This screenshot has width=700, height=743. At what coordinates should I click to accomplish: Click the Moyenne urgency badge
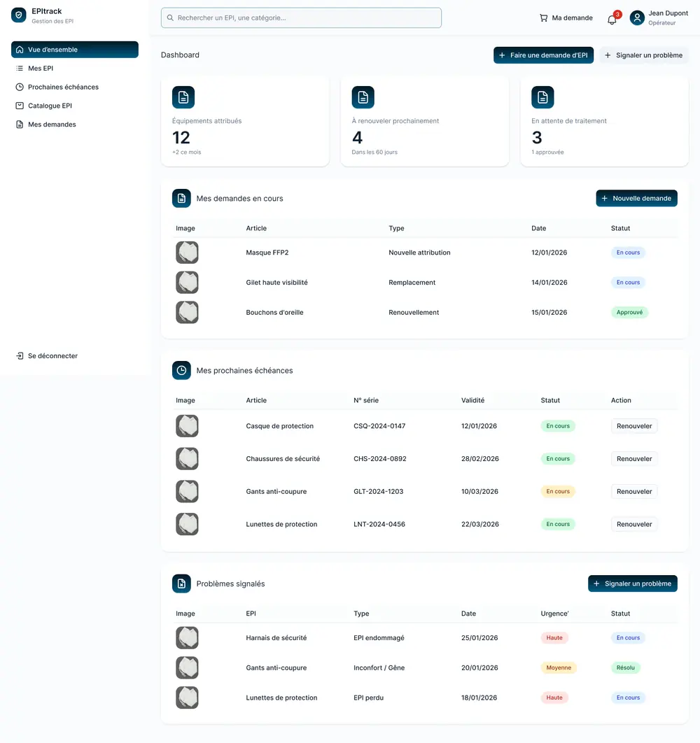[558, 667]
